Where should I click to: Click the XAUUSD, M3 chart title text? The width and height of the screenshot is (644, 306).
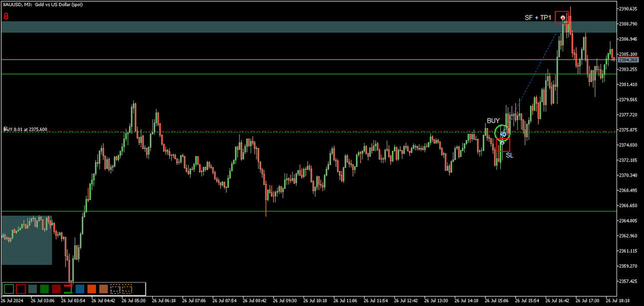click(42, 4)
